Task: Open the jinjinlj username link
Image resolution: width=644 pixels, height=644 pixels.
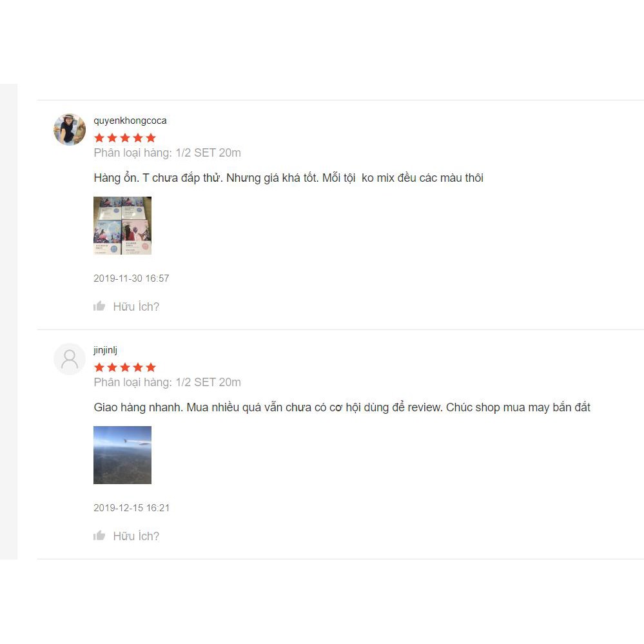Action: pos(106,350)
